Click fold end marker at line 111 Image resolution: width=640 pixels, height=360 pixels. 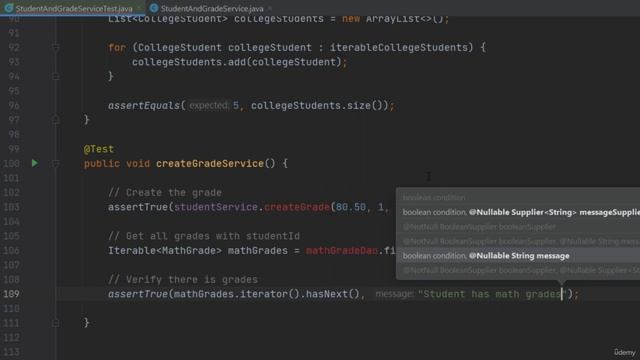(x=56, y=323)
